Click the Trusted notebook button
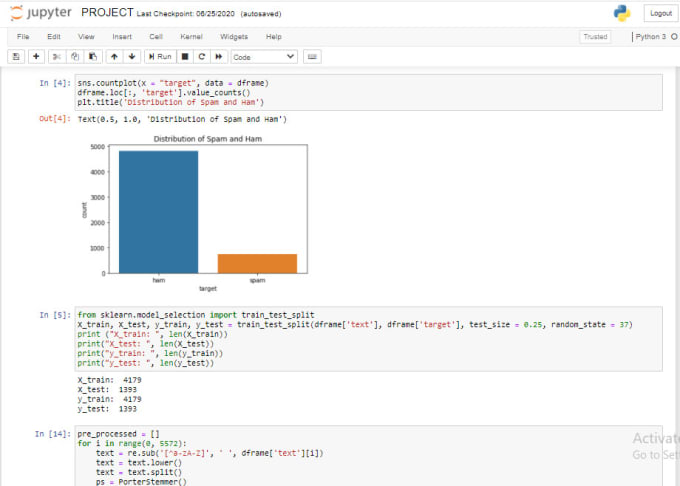680x486 pixels. coord(595,37)
